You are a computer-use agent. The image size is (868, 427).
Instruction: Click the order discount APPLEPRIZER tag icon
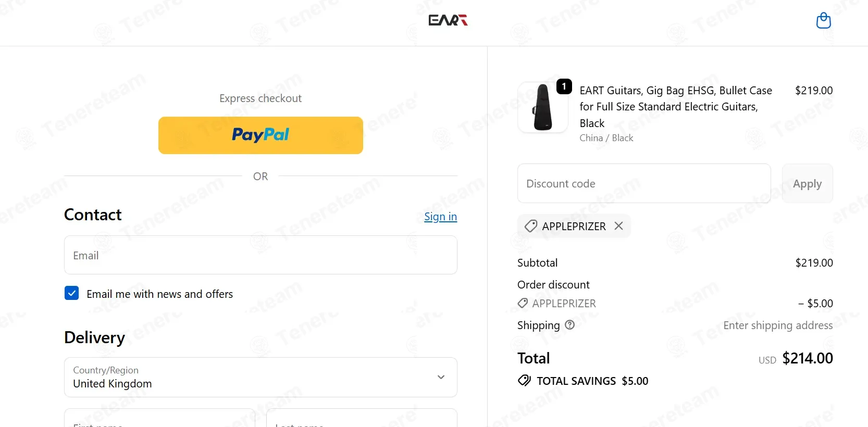pos(523,303)
